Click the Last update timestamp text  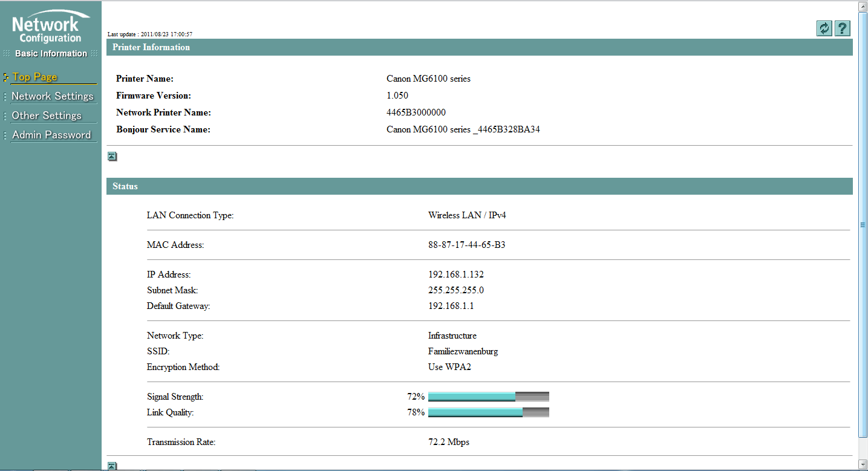[150, 34]
